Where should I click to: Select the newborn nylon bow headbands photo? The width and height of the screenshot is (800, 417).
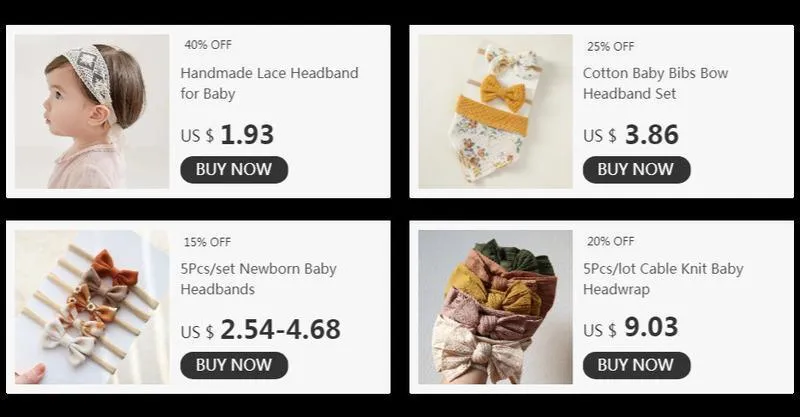point(92,307)
